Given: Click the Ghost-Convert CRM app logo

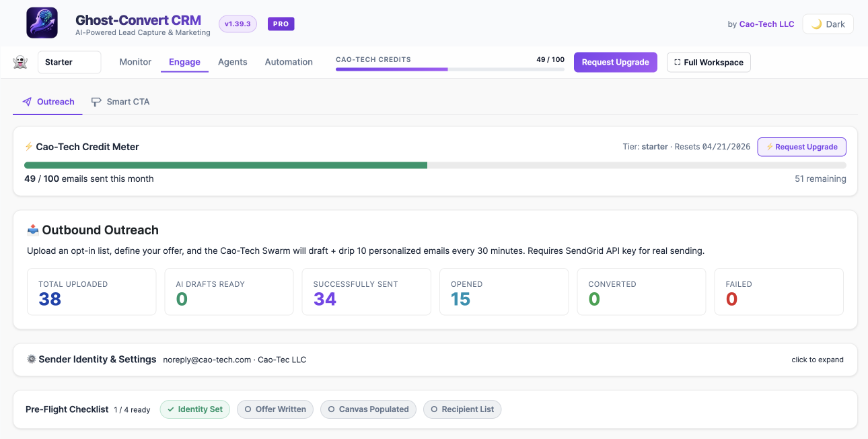Looking at the screenshot, I should [42, 23].
